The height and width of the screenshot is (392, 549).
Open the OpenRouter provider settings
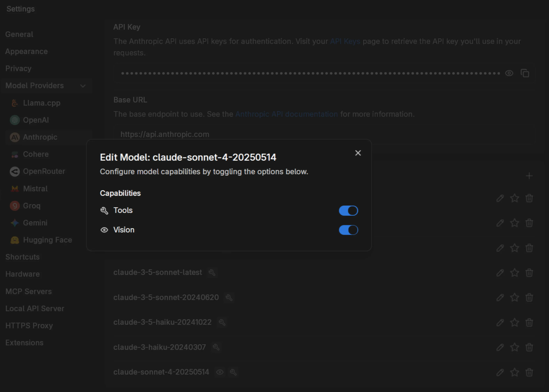[x=44, y=171]
